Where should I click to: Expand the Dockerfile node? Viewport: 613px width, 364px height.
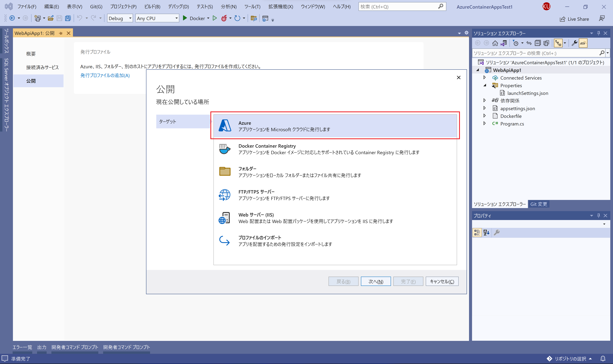click(x=484, y=116)
